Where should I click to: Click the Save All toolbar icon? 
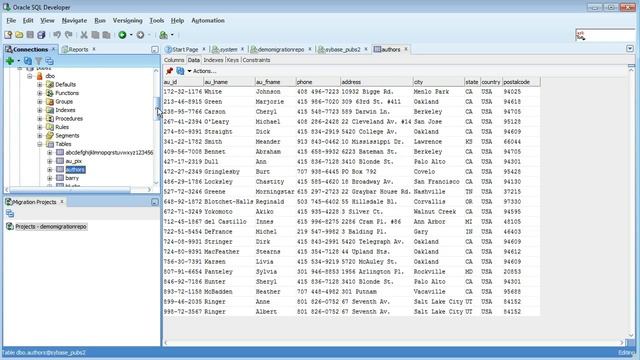pos(41,35)
